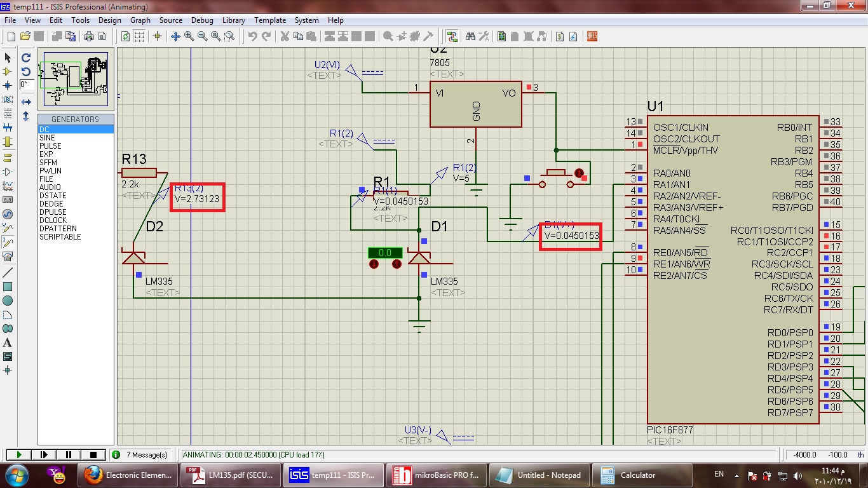Screen dimensions: 868x488
Task: Choose the Wire Label LBL tool
Action: click(8, 99)
